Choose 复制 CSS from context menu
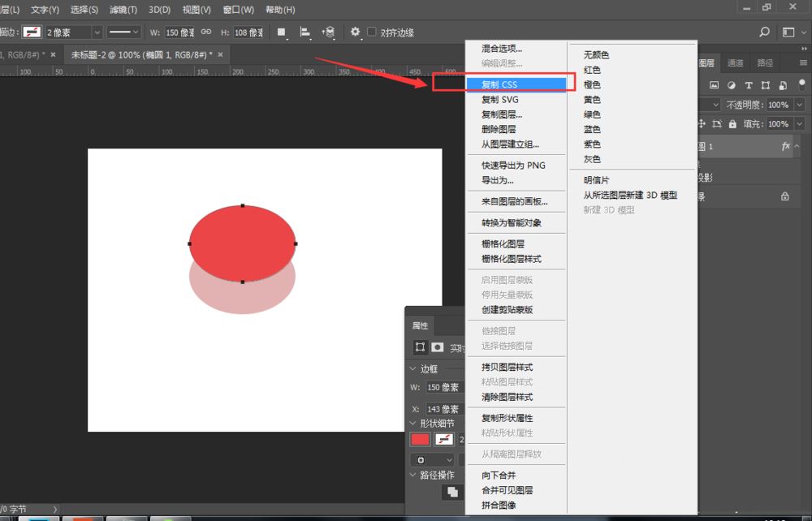This screenshot has height=521, width=812. [x=516, y=84]
